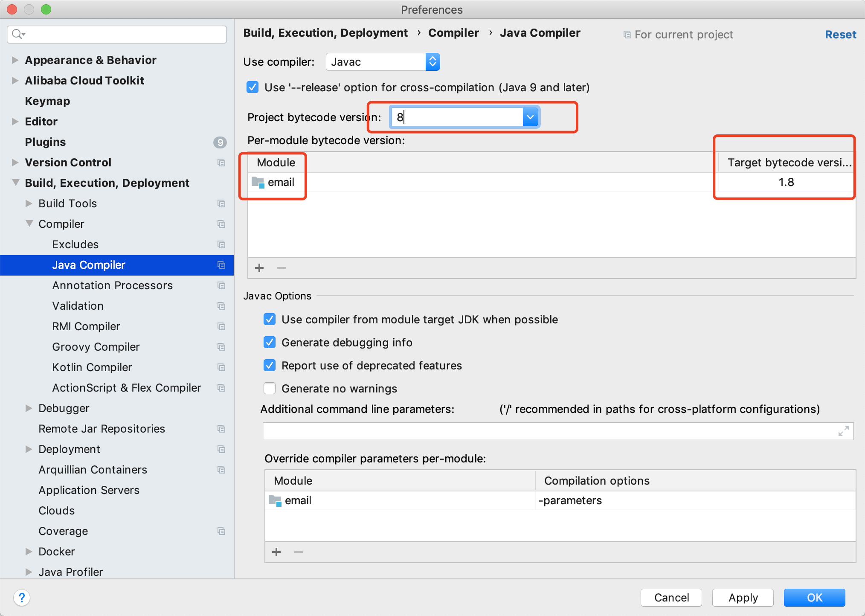Open Kotlin Compiler settings page
Image resolution: width=865 pixels, height=616 pixels.
coord(92,367)
